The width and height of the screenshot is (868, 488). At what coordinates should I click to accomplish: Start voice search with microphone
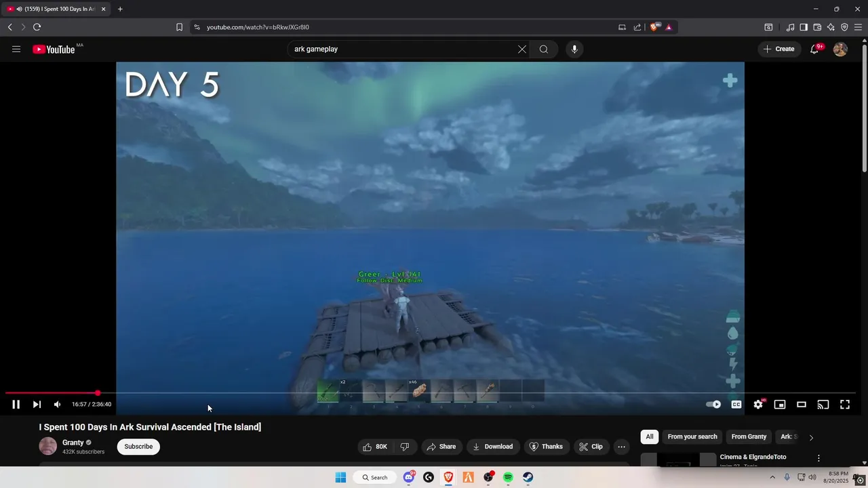tap(574, 49)
